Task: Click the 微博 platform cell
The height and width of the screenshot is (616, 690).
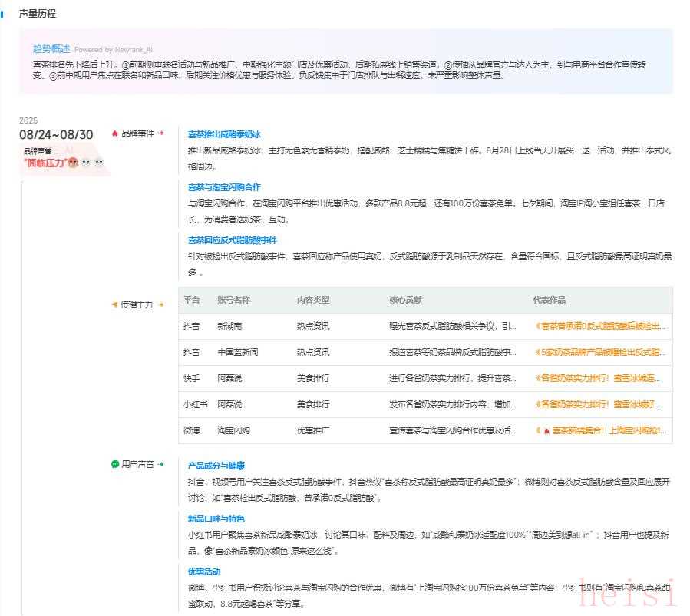Action: [191, 430]
